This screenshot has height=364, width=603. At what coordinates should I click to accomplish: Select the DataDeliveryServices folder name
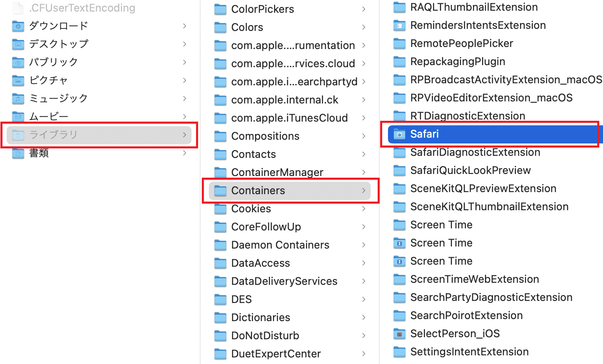284,281
